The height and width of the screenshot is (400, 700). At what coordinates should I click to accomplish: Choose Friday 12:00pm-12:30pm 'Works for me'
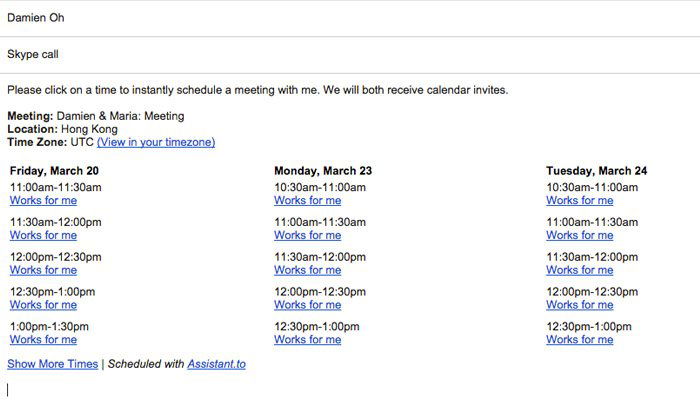43,270
